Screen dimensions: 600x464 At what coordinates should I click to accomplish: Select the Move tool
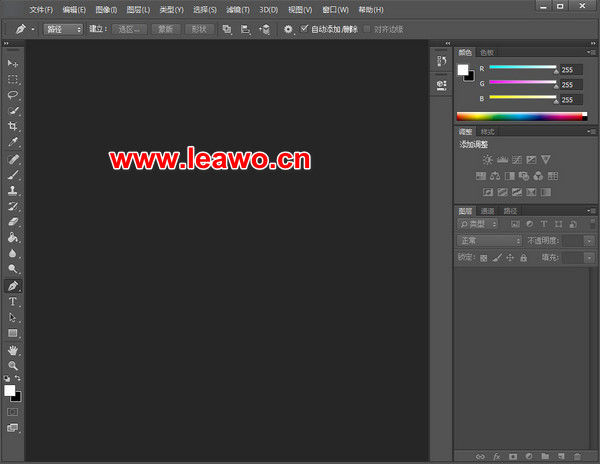coord(13,63)
